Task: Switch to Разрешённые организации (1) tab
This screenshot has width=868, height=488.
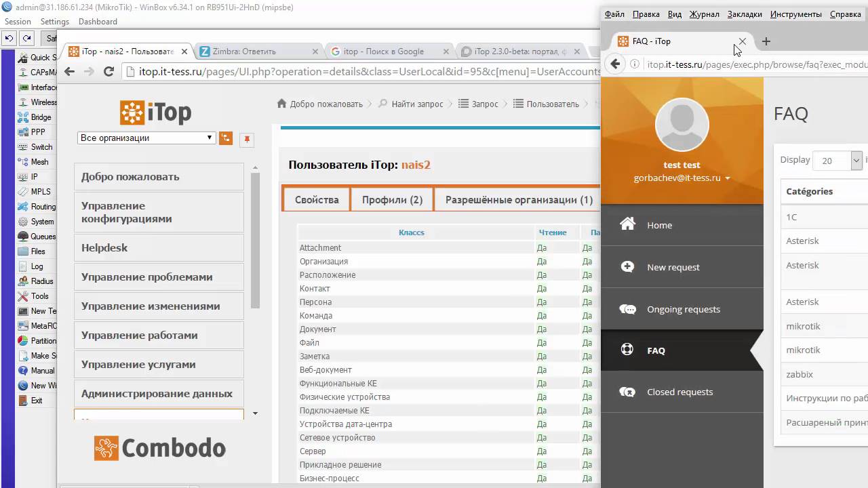Action: click(519, 200)
